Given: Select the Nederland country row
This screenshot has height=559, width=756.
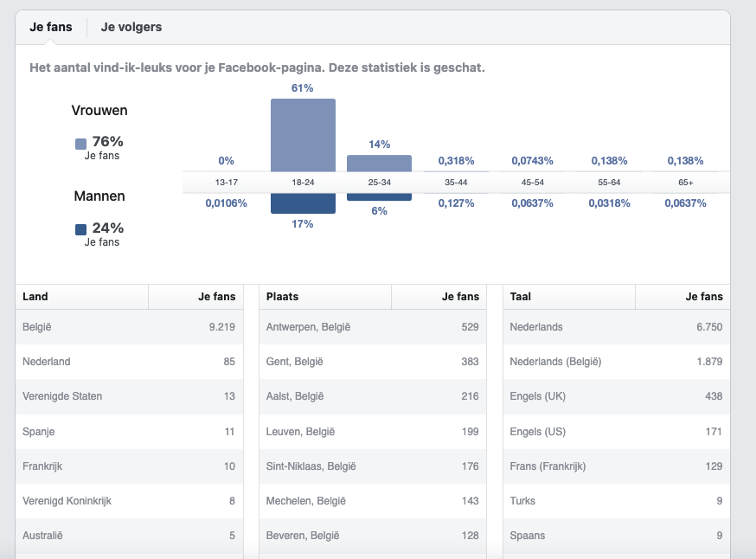Looking at the screenshot, I should tap(129, 362).
